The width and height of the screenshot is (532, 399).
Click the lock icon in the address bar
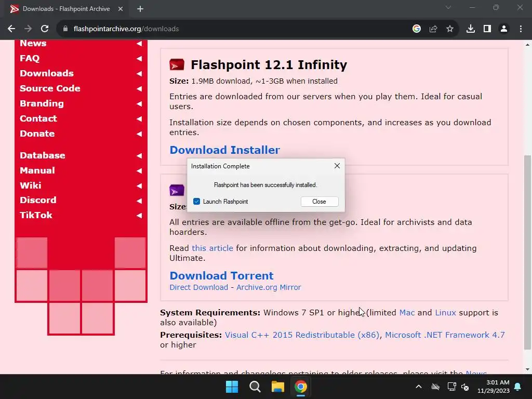[x=65, y=29]
